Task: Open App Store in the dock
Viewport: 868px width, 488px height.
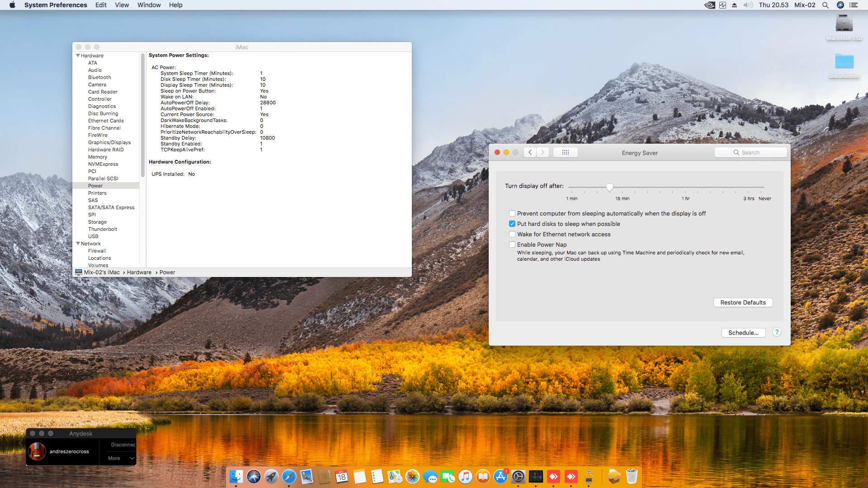Action: 501,477
